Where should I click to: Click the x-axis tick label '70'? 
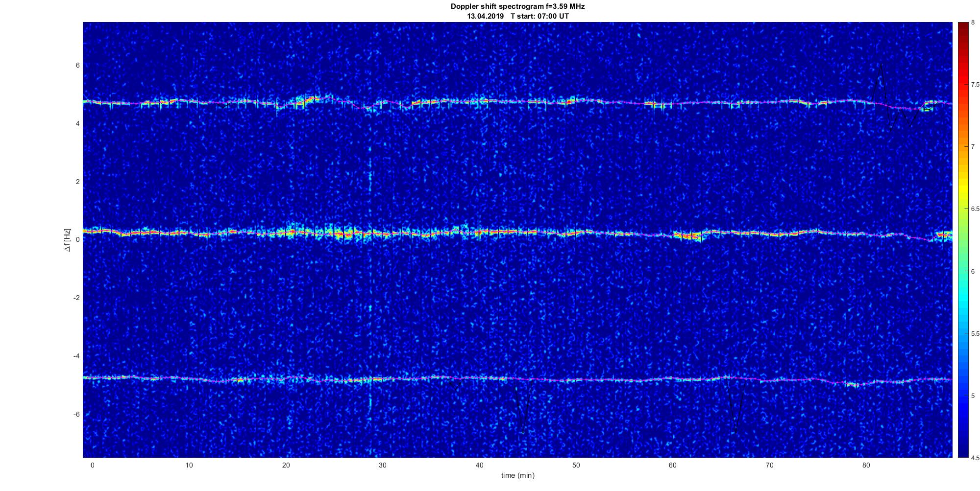click(x=769, y=465)
